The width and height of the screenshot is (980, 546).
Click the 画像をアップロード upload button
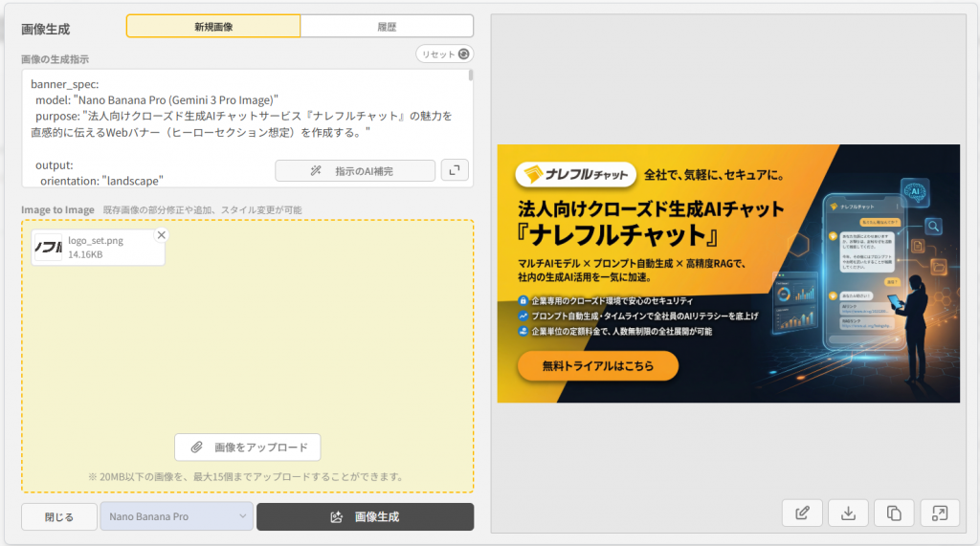coord(248,447)
